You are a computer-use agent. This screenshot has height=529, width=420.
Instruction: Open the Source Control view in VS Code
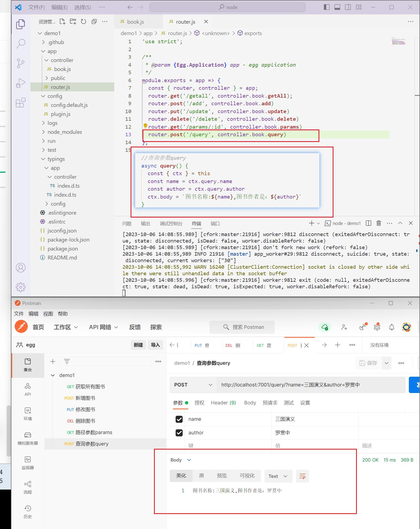point(21,63)
